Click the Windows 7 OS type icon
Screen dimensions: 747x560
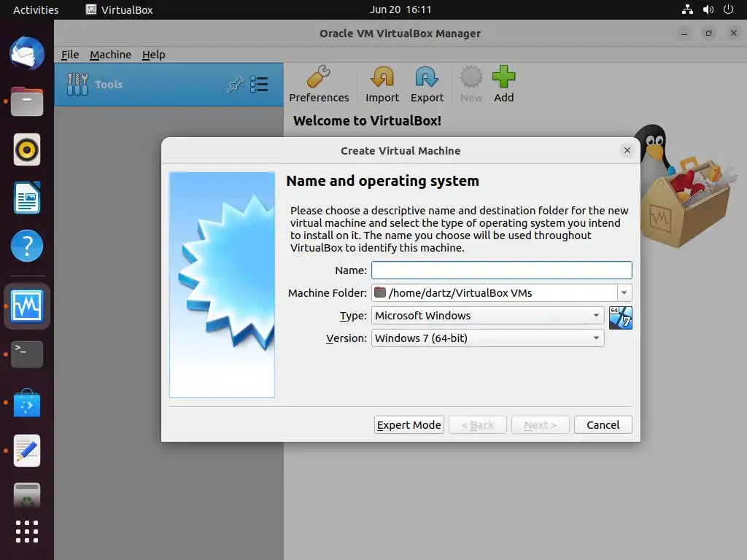click(620, 318)
